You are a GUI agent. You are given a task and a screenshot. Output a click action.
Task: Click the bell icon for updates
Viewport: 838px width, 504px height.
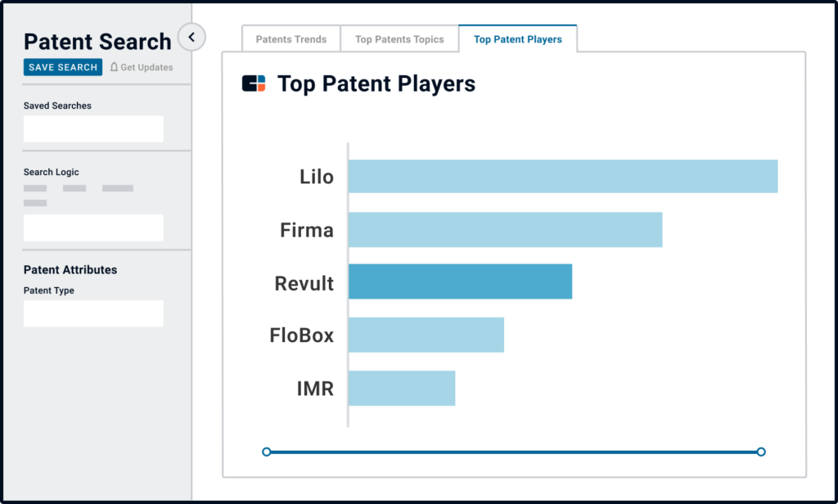coord(115,67)
